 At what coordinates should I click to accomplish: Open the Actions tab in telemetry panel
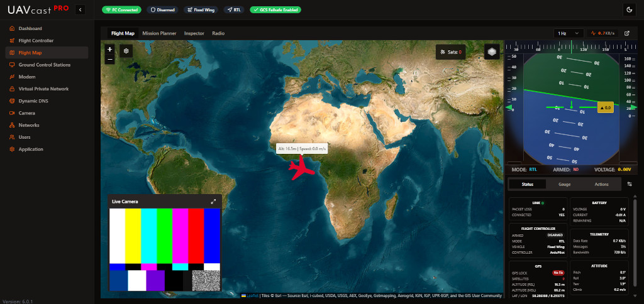601,184
